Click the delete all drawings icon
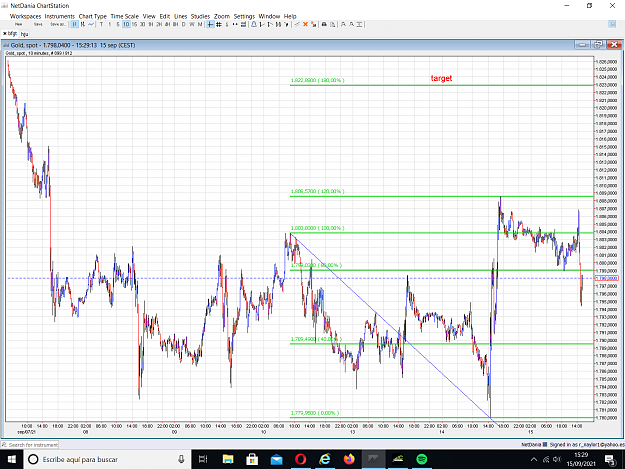The image size is (625, 469). click(x=314, y=24)
